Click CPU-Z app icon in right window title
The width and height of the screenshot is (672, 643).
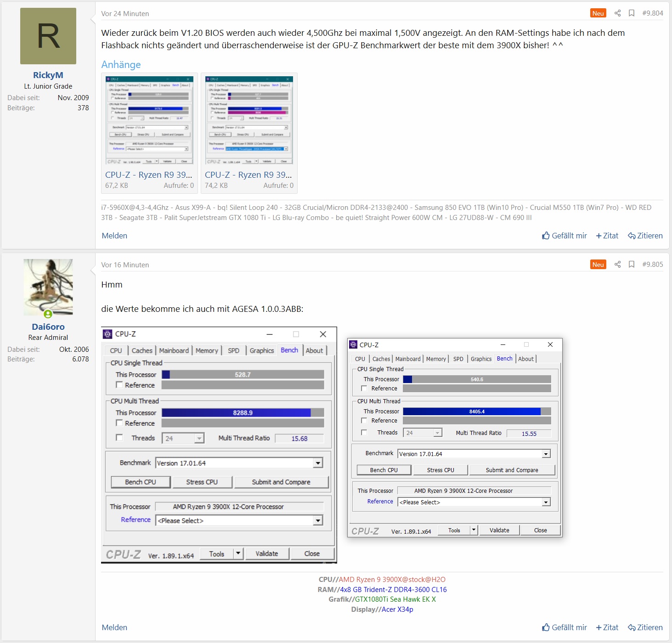[x=353, y=344]
